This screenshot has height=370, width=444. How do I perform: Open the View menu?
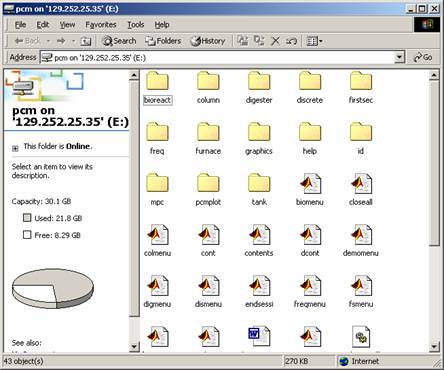[67, 25]
